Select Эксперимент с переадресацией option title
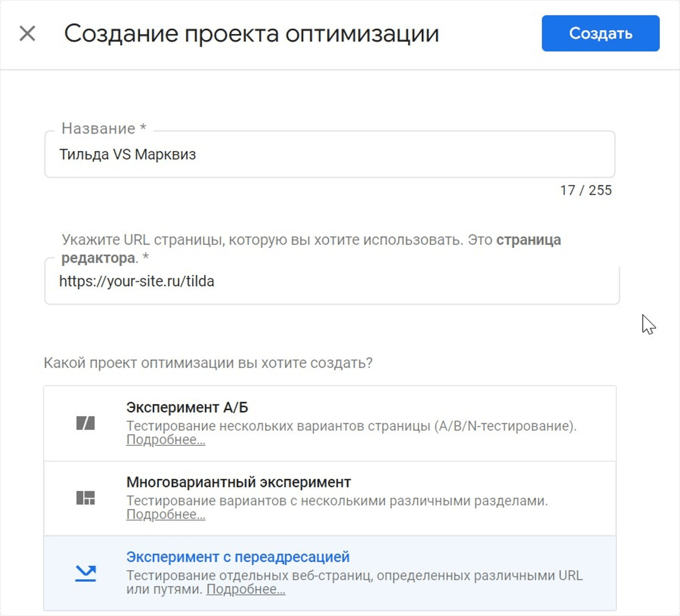The image size is (680, 616). pos(238,557)
